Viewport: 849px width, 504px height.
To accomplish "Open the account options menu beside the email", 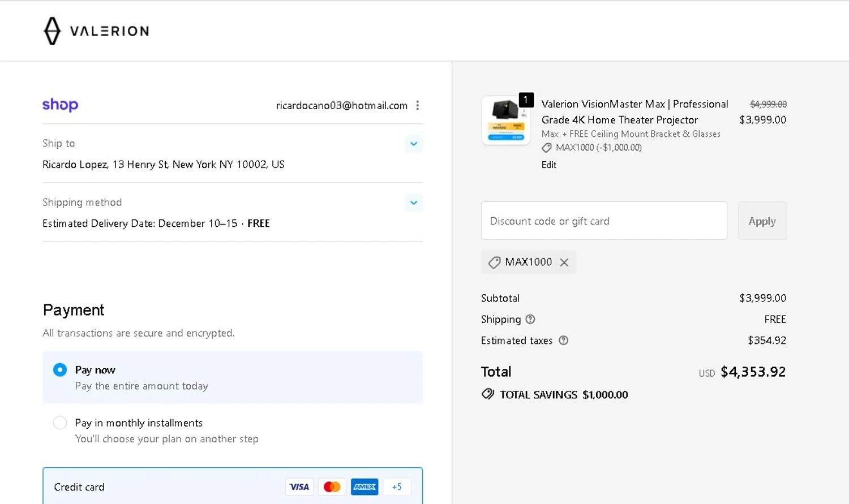I will pos(418,105).
